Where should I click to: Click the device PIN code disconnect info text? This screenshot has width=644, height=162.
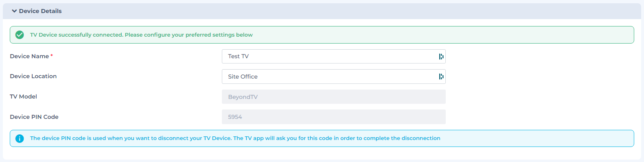coord(235,138)
